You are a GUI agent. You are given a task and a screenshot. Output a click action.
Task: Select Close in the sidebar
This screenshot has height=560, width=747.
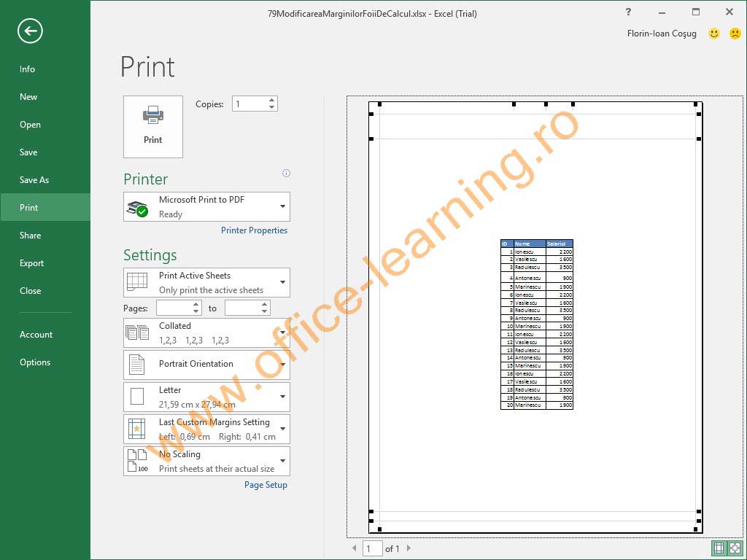click(x=45, y=290)
